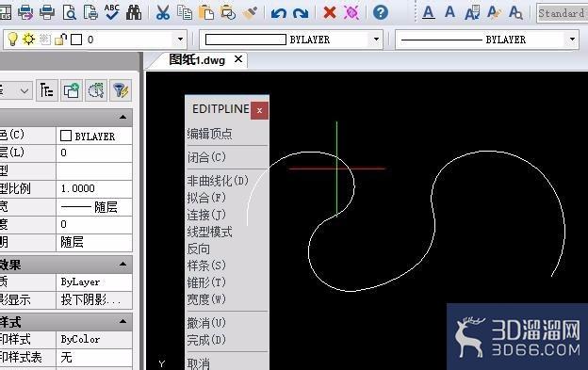Choose 撤消(U) option
588x370 pixels.
tap(206, 323)
